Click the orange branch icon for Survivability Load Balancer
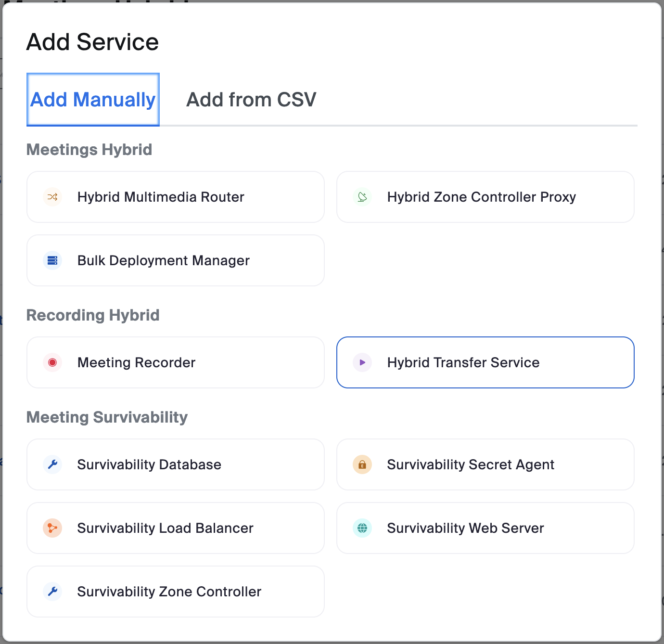This screenshot has width=664, height=644. click(52, 528)
